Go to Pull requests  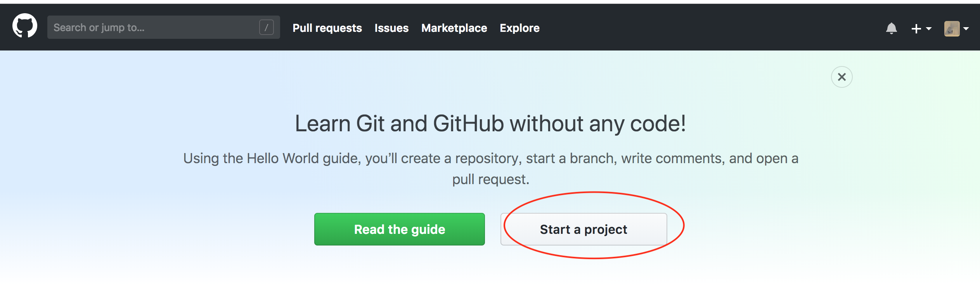[327, 28]
